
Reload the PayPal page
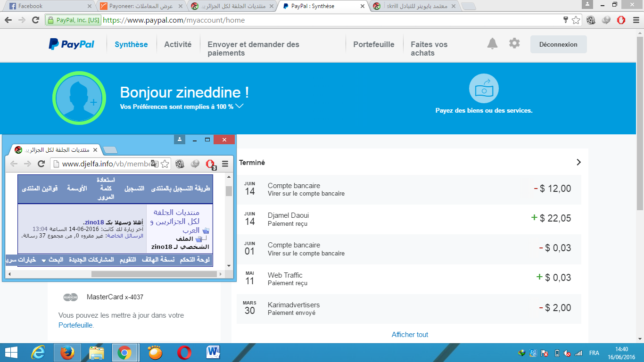35,20
